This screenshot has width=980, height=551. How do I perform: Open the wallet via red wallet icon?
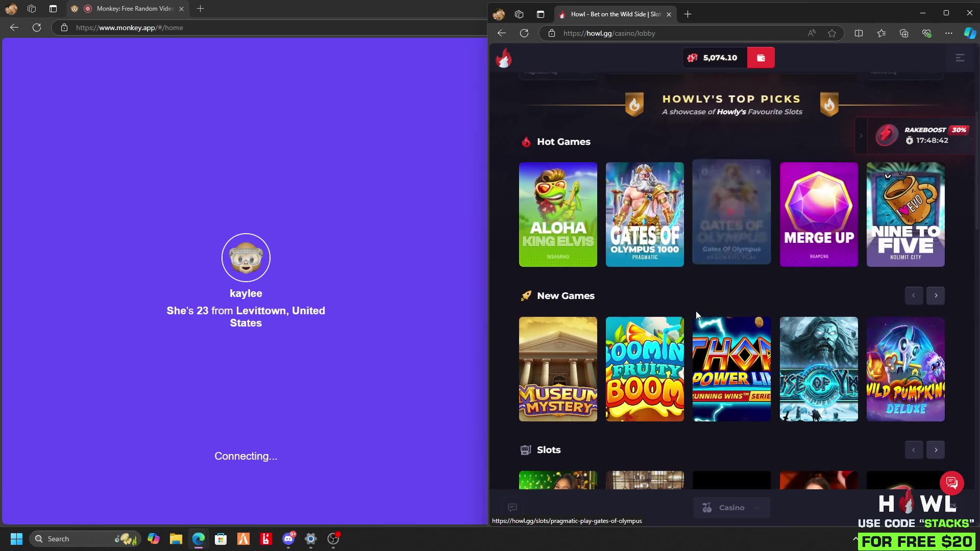coord(760,57)
